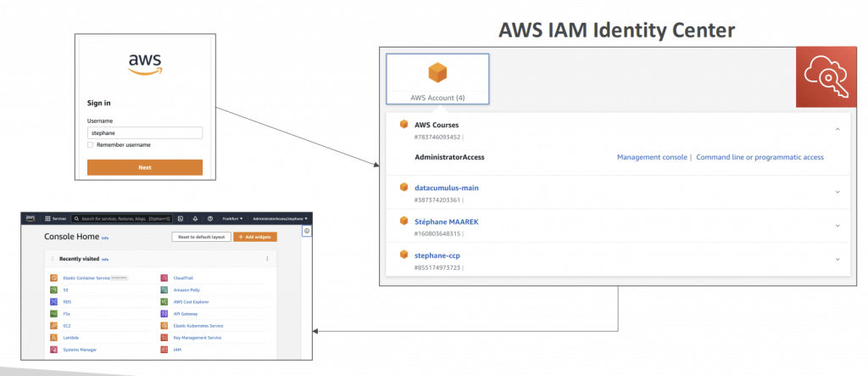Expand the Stéphane MAAREK account chevron

pos(837,226)
